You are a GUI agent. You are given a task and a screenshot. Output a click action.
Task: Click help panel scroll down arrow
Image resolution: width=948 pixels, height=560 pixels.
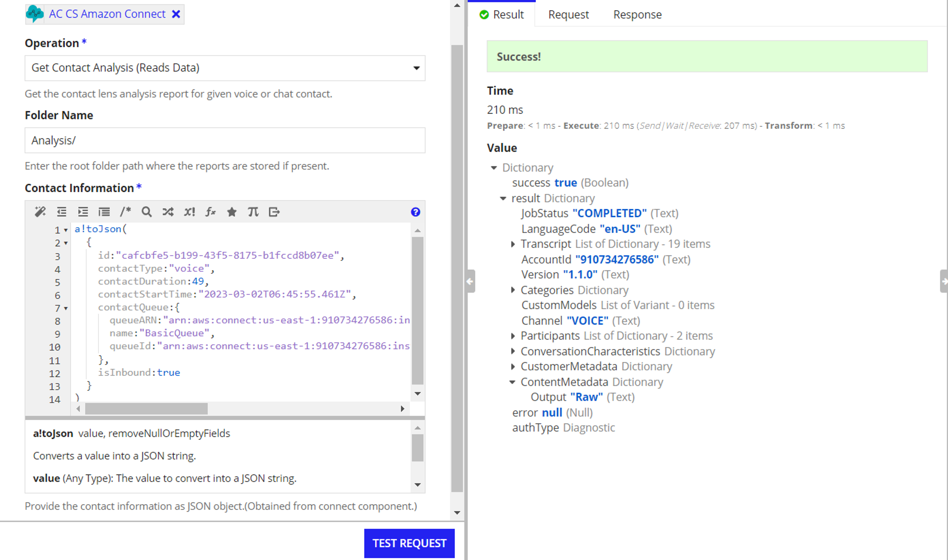417,485
